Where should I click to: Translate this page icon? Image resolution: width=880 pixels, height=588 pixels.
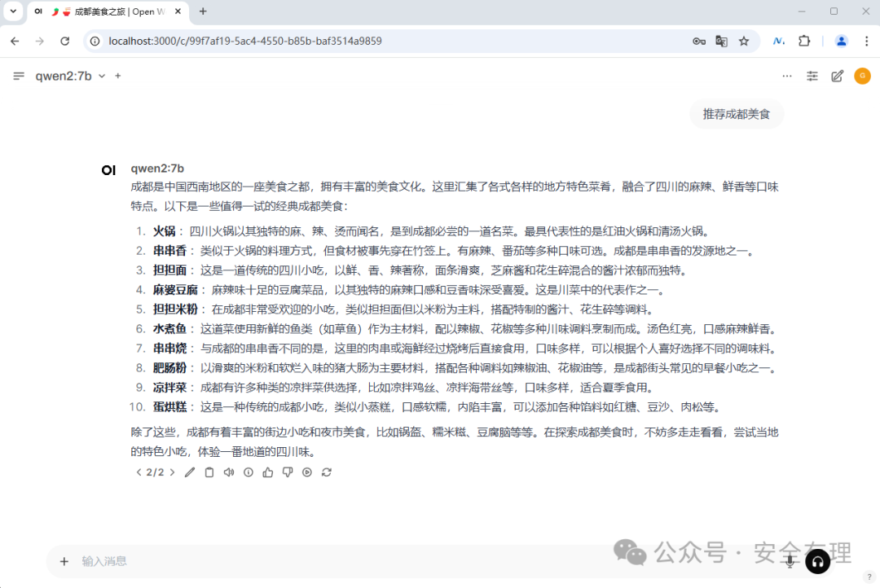coord(721,41)
